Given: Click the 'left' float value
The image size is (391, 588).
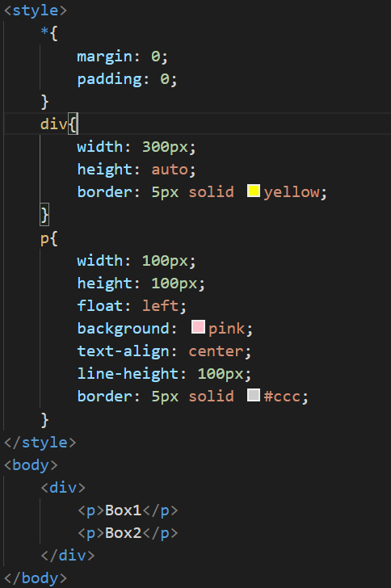Looking at the screenshot, I should (160, 305).
